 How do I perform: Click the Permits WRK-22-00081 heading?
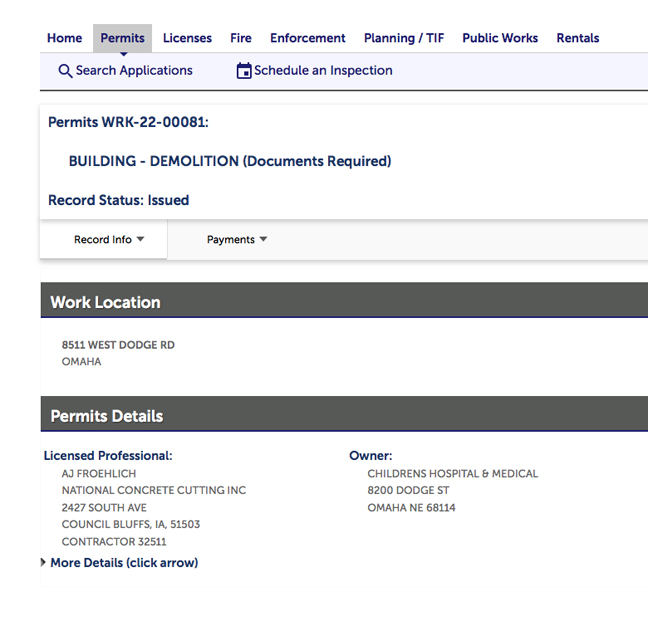coord(129,122)
